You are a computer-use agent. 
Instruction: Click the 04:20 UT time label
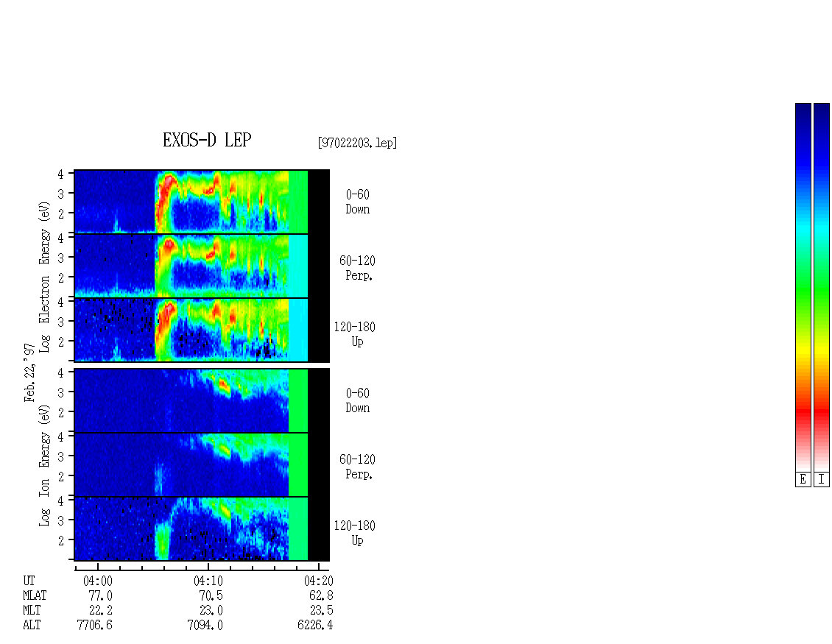[x=318, y=581]
